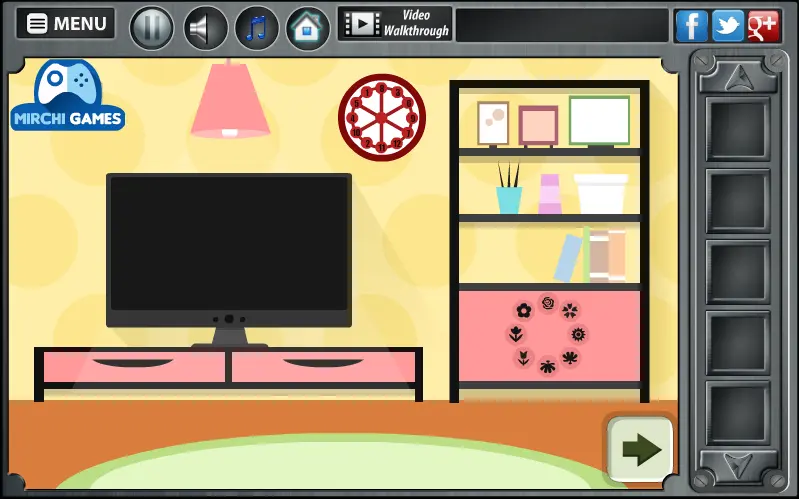Select the third inventory slot

[x=738, y=272]
